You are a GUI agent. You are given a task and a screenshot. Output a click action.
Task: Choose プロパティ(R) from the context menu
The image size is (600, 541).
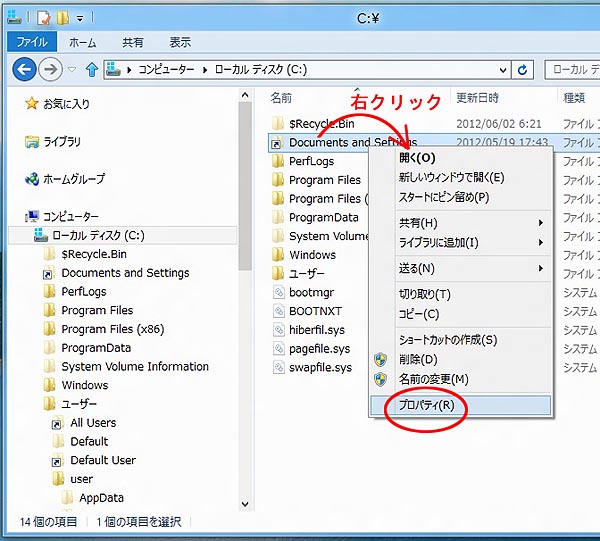[426, 405]
